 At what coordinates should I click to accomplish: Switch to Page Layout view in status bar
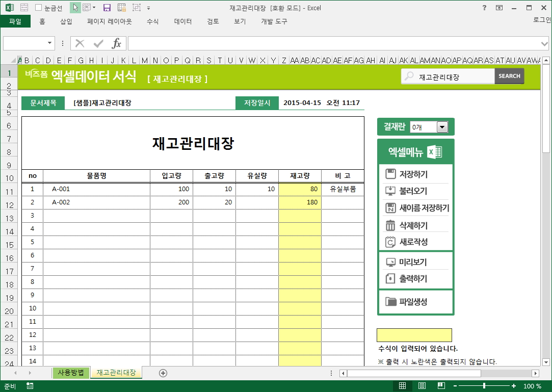(422, 386)
